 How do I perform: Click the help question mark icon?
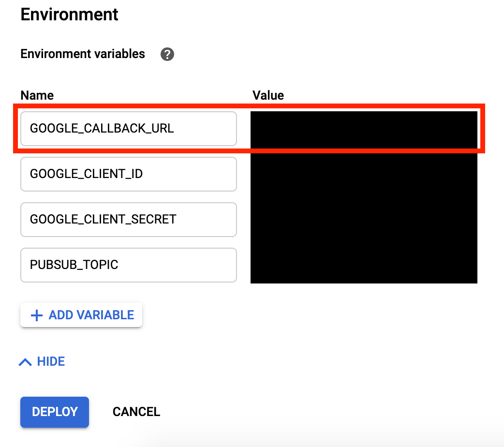pos(167,54)
